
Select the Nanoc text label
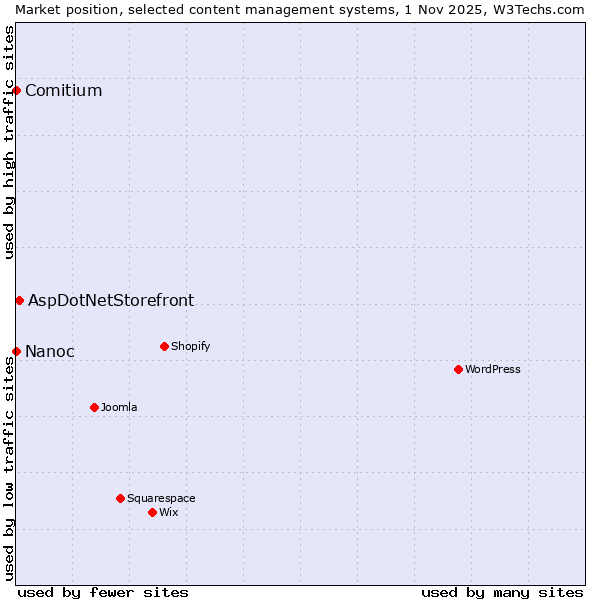pyautogui.click(x=50, y=351)
